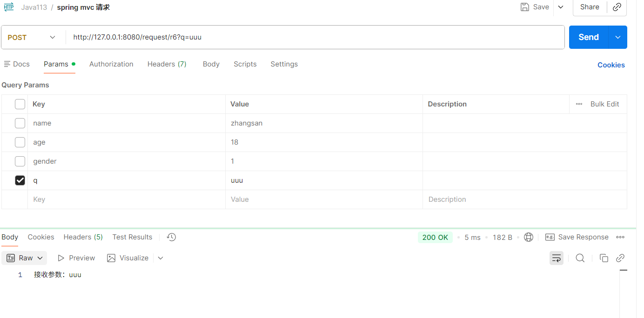This screenshot has height=318, width=644.
Task: Open response panel three-dots menu
Action: point(620,237)
